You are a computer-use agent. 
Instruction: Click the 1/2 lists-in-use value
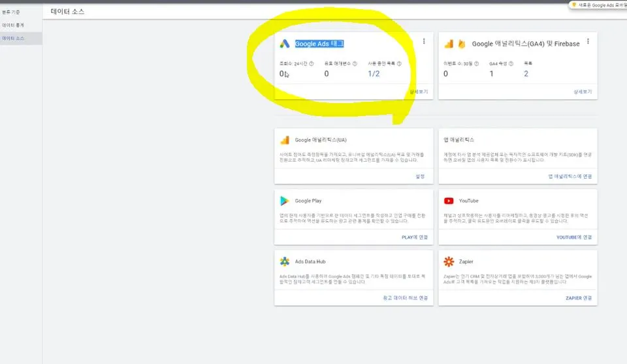pyautogui.click(x=374, y=74)
